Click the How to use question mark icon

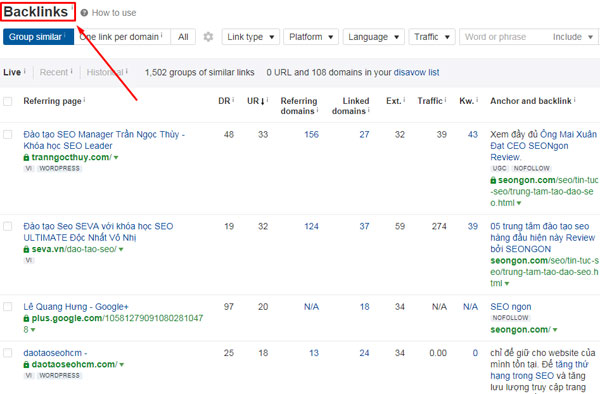84,13
